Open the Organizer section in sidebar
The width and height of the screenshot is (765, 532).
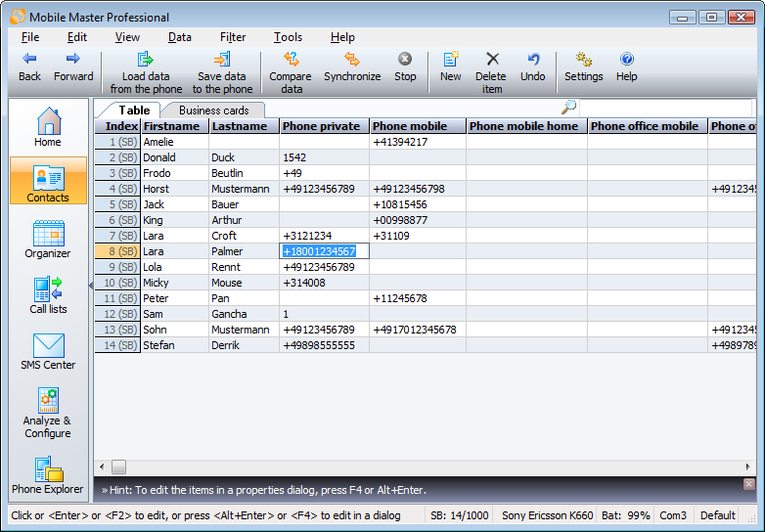click(x=48, y=240)
